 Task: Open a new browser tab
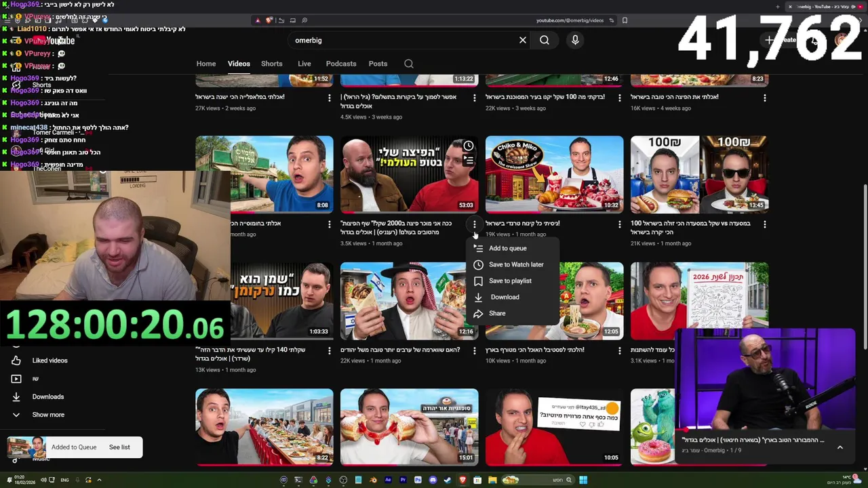pos(778,7)
